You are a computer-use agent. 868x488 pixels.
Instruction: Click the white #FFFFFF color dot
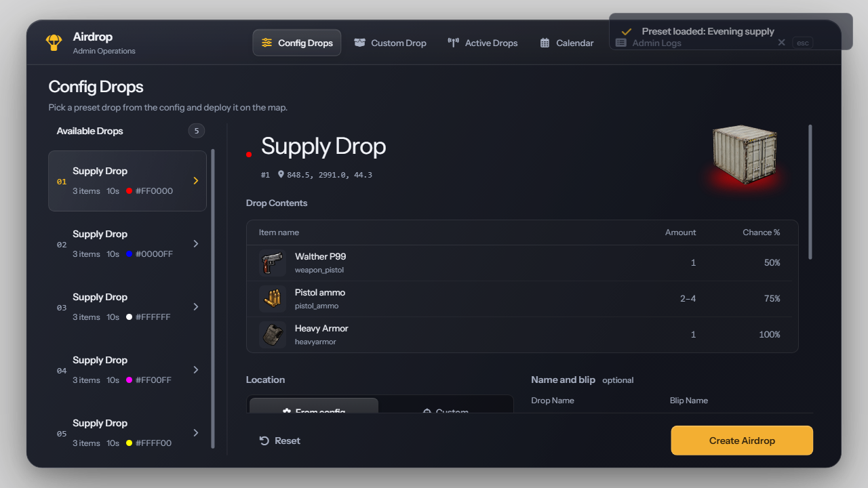pyautogui.click(x=129, y=317)
